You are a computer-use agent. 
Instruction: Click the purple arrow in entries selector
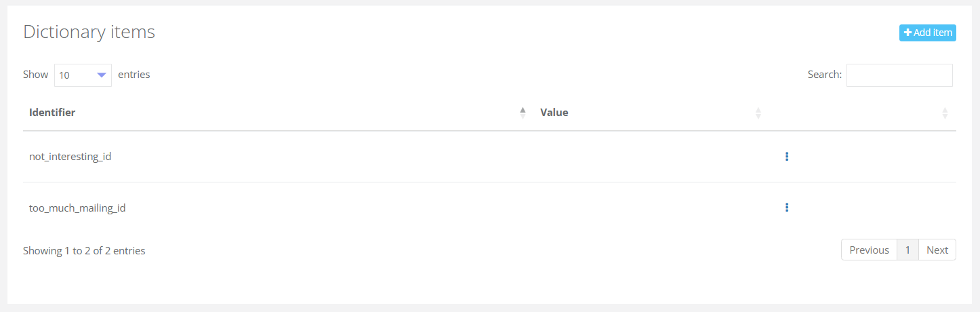coord(102,75)
